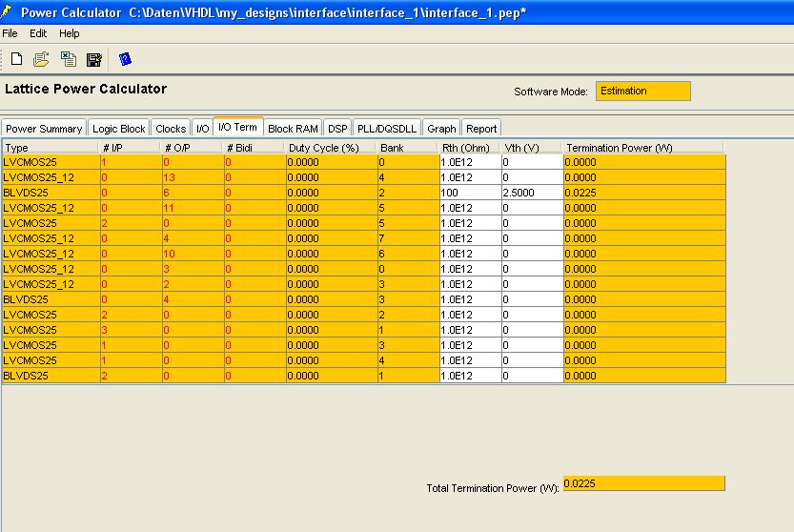Click the # I/P column header
Screen dimensions: 794x532
[x=129, y=148]
